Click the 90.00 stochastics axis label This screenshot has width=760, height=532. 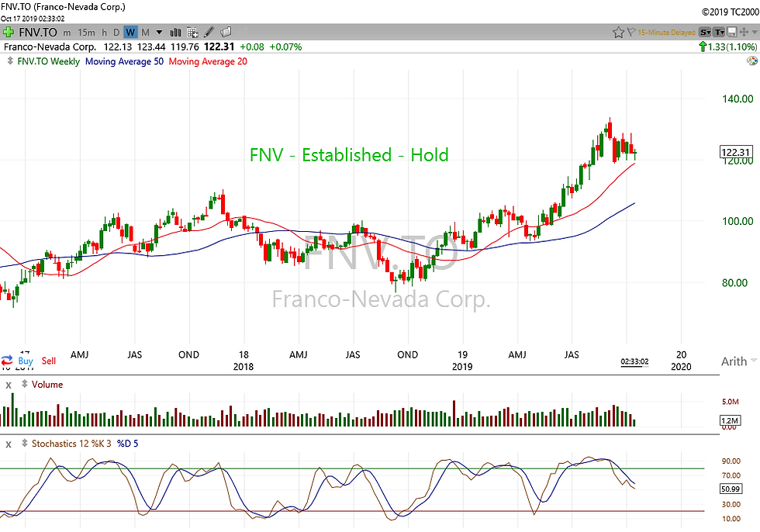click(731, 461)
